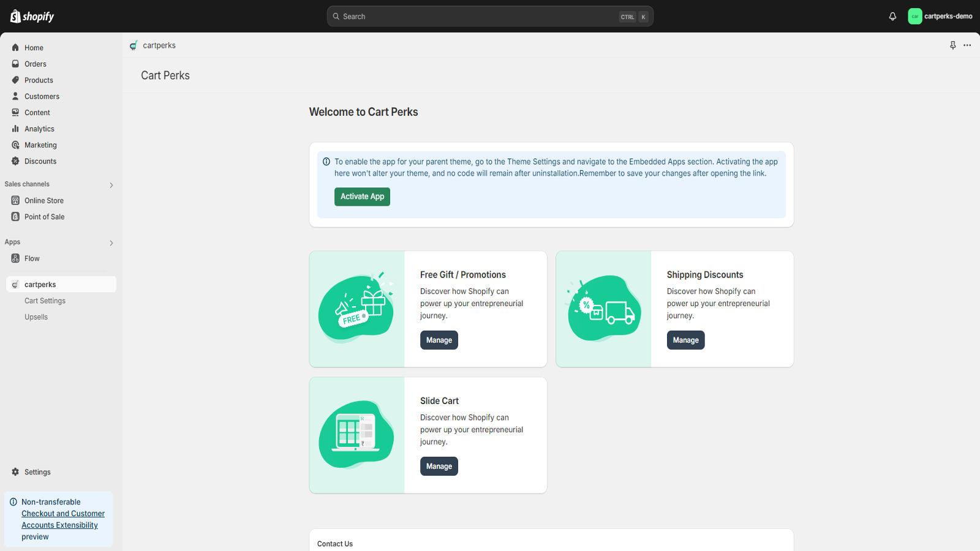The width and height of the screenshot is (980, 551).
Task: Go to Cart Settings submenu
Action: [45, 301]
